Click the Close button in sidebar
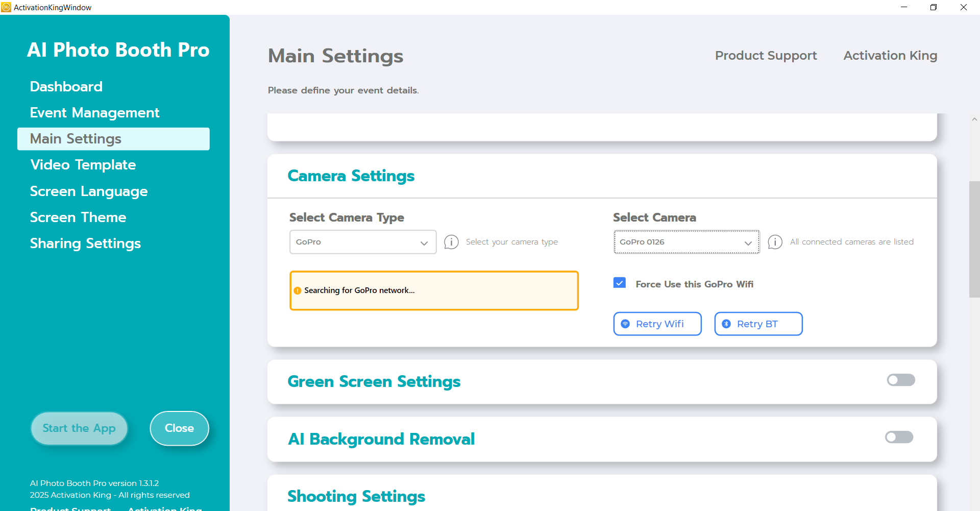The image size is (980, 511). click(x=179, y=428)
